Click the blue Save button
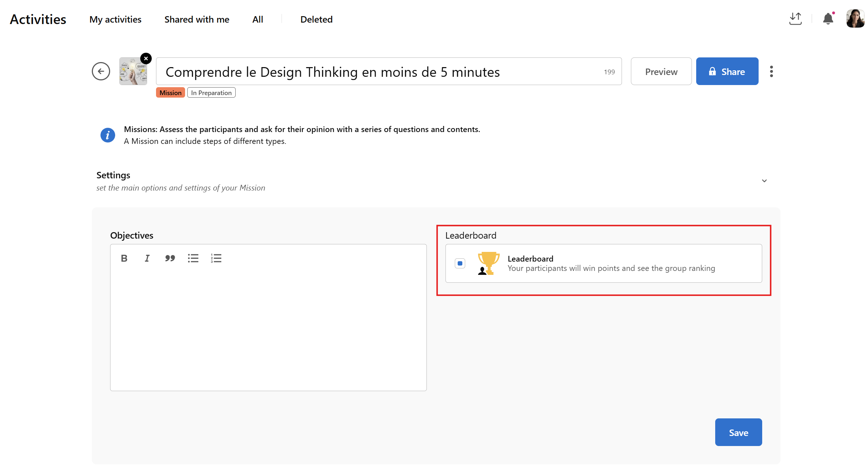Screen dimensions: 868x474 [738, 432]
